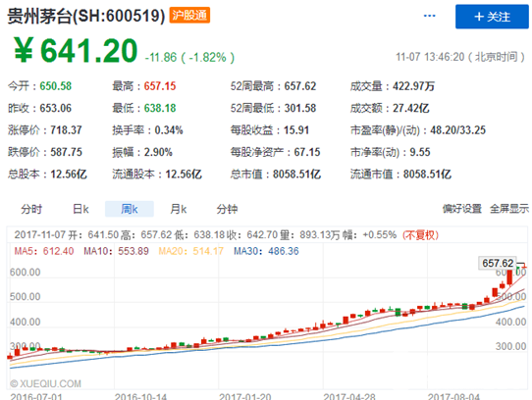Image resolution: width=532 pixels, height=400 pixels.
Task: Click the MA20: 514.17 indicator label
Action: click(191, 251)
